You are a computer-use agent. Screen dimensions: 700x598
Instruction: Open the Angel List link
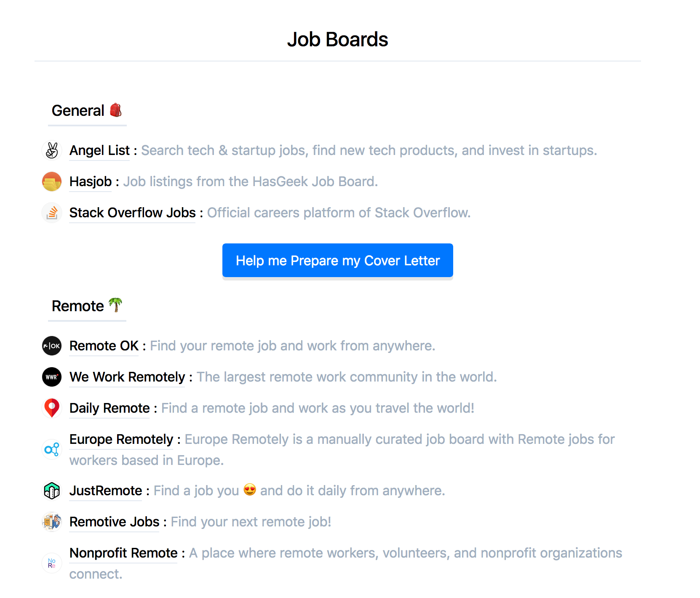point(99,150)
